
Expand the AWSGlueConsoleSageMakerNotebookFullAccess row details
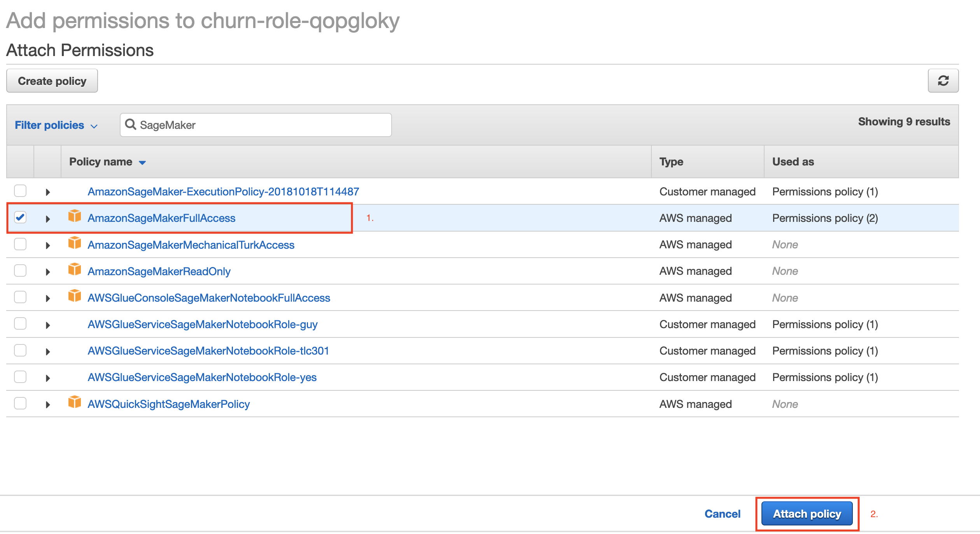pyautogui.click(x=48, y=298)
